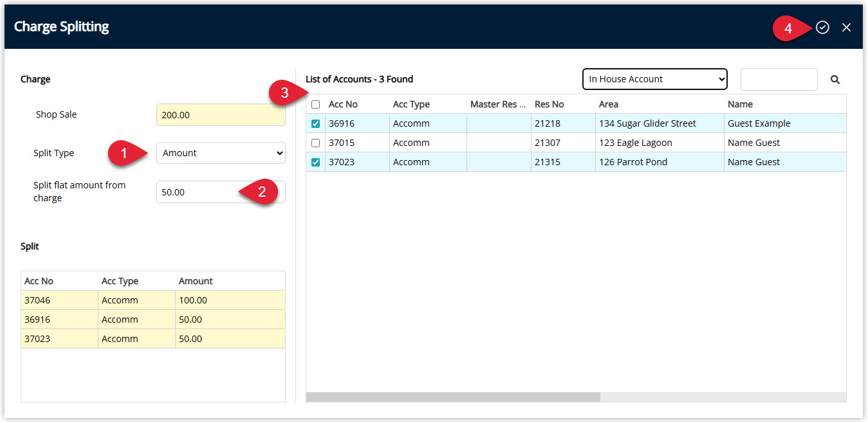Image resolution: width=868 pixels, height=423 pixels.
Task: Sort accounts by Area column header
Action: point(608,104)
